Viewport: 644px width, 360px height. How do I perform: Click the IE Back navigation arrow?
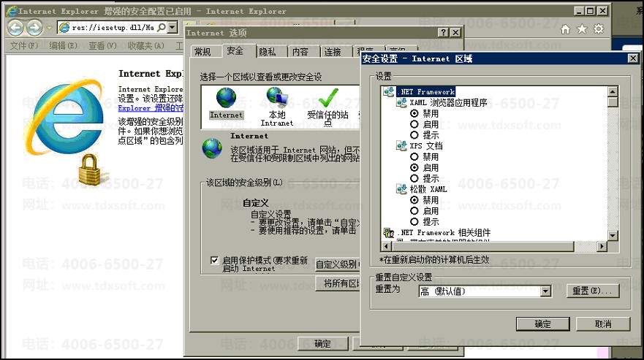(x=15, y=28)
